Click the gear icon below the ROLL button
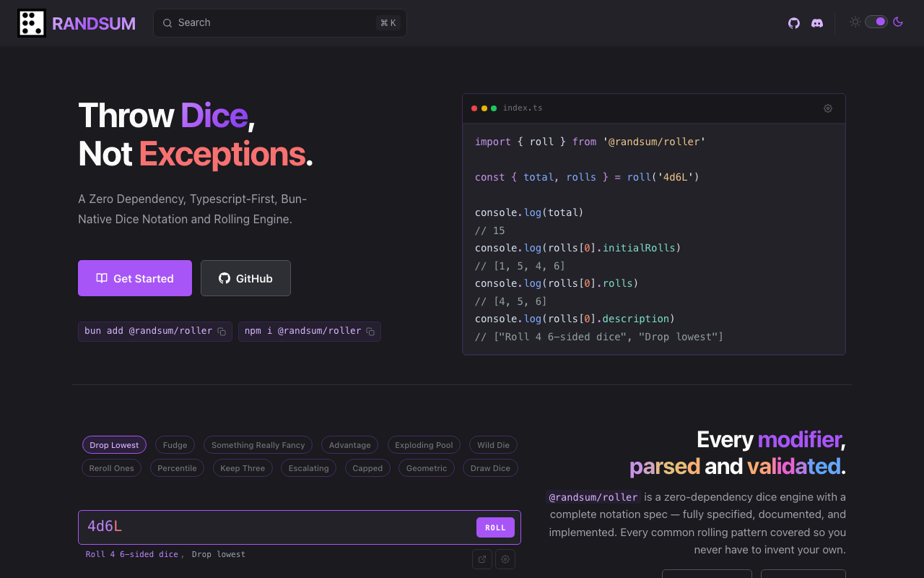Viewport: 924px width, 578px height. point(505,558)
